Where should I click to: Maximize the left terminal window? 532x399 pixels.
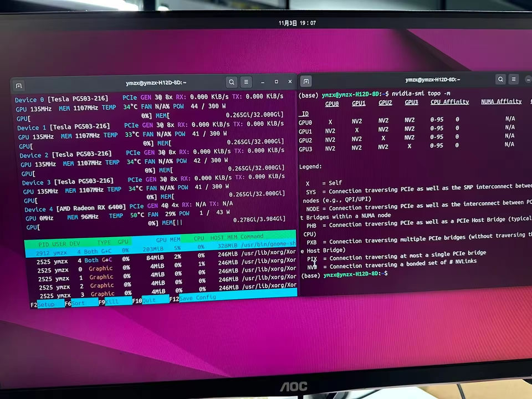pos(276,82)
